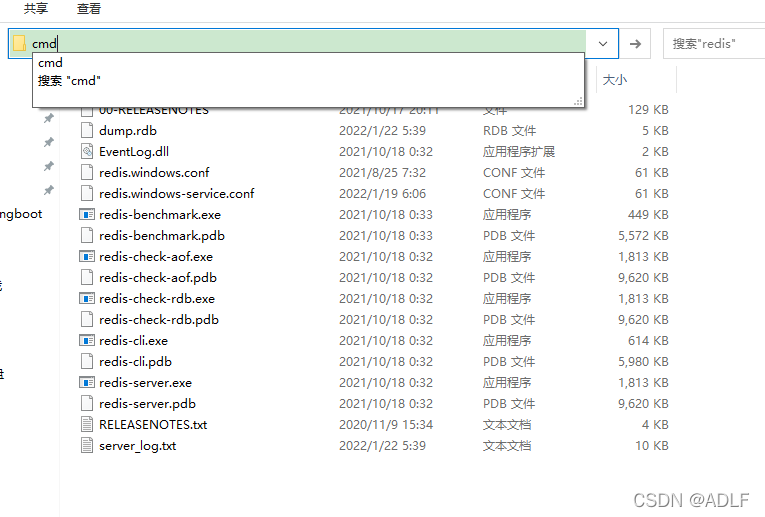765x517 pixels.
Task: Select the redis-server.exe file name
Action: [x=145, y=382]
